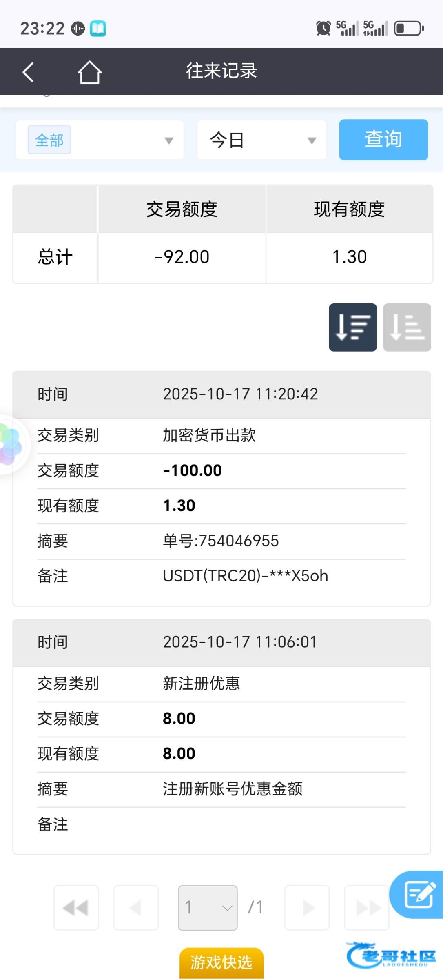The height and width of the screenshot is (980, 443).
Task: Tap the alarm icon in status bar
Action: coord(323,28)
